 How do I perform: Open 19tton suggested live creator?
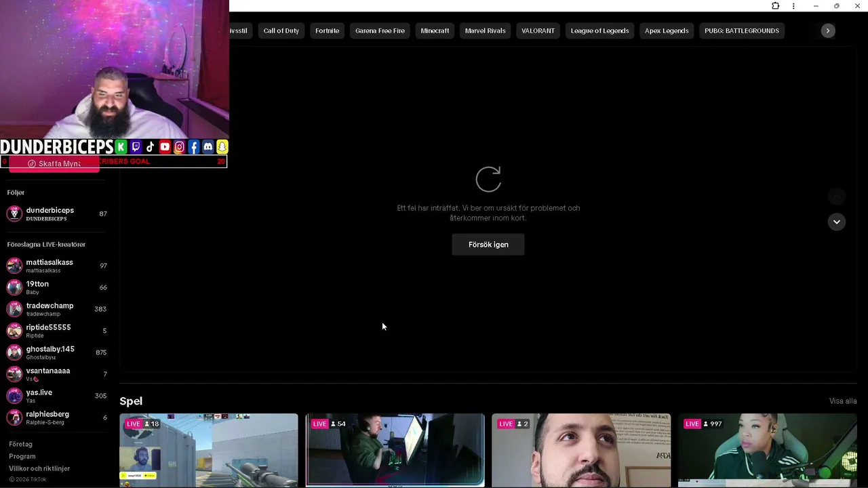click(x=57, y=287)
